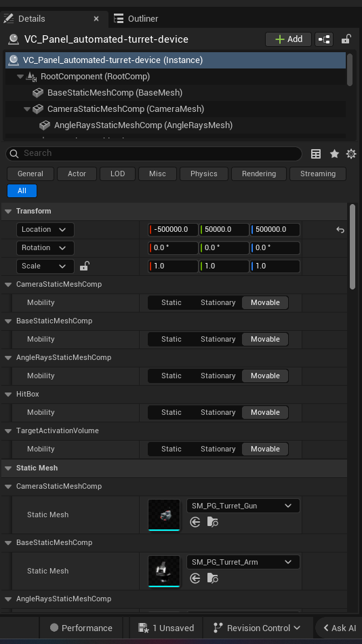Click Rotation X field
This screenshot has height=644, width=362.
point(173,247)
